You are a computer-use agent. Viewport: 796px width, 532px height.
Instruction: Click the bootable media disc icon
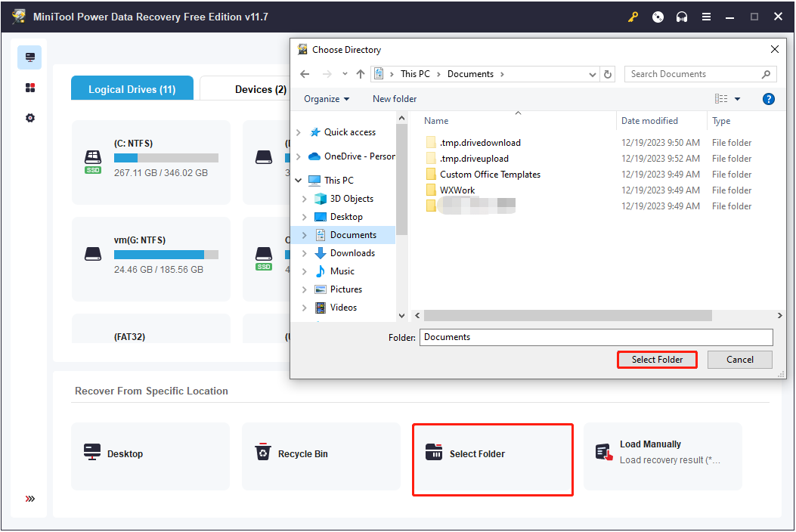click(x=658, y=17)
